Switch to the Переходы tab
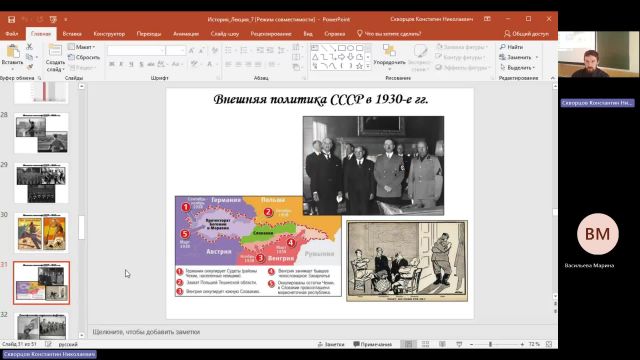The height and width of the screenshot is (360, 640). [x=149, y=34]
